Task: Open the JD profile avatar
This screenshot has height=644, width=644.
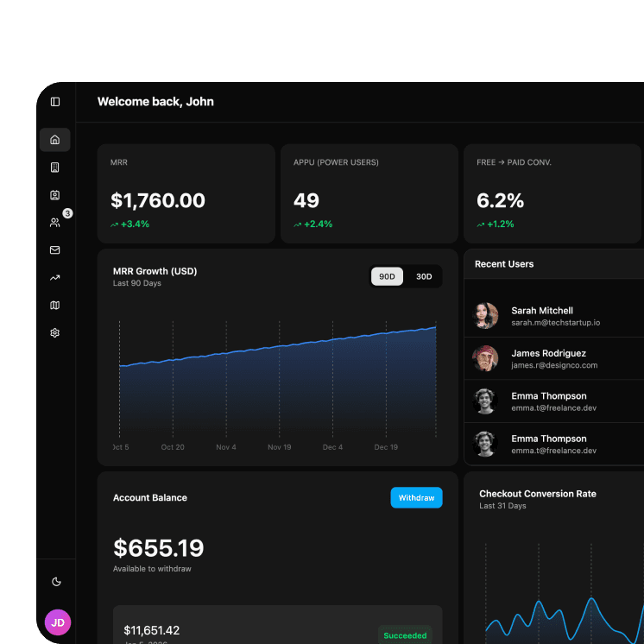Action: coord(58,622)
